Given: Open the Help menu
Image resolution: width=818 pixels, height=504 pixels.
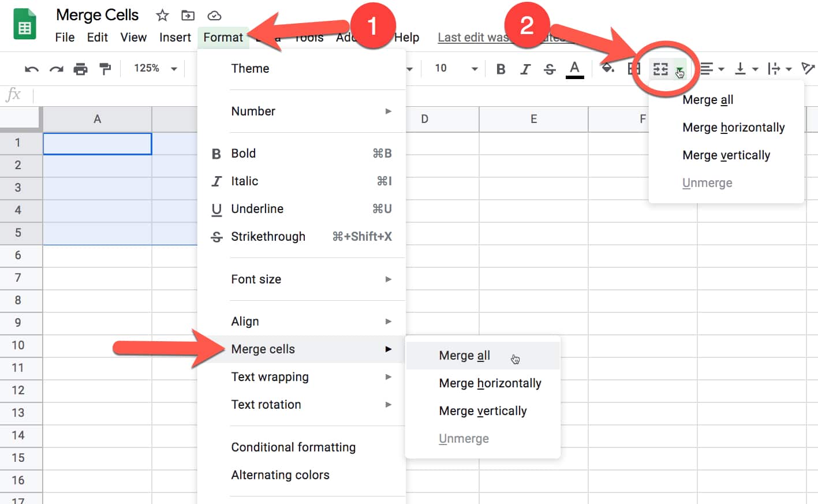Looking at the screenshot, I should tap(406, 38).
